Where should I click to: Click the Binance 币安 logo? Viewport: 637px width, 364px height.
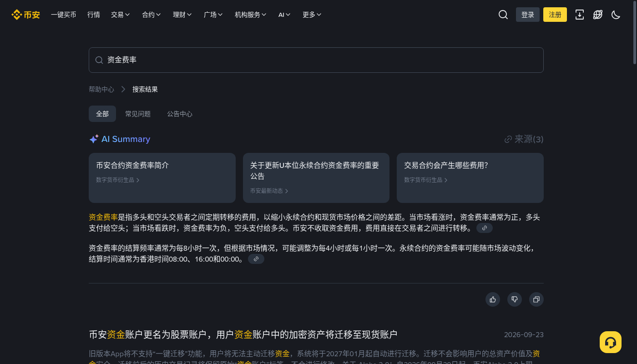(26, 15)
